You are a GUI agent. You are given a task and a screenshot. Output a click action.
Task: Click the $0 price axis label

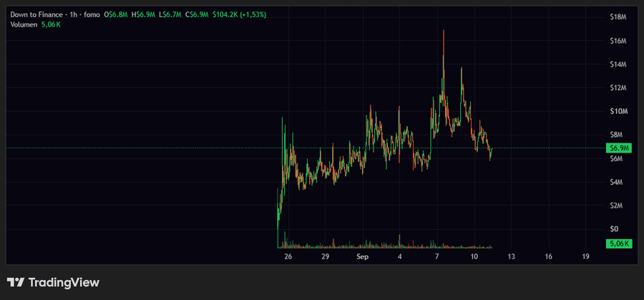614,229
